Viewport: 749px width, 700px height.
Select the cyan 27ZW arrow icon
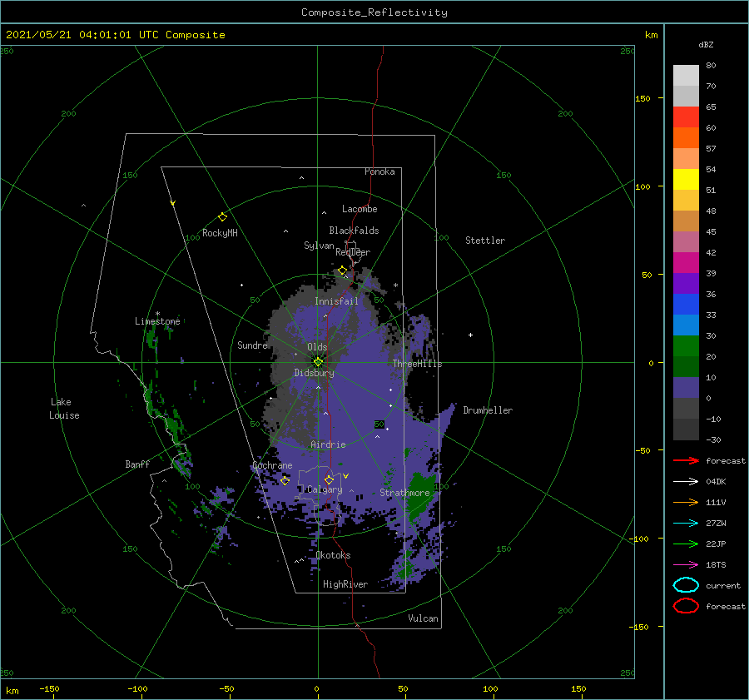[686, 524]
